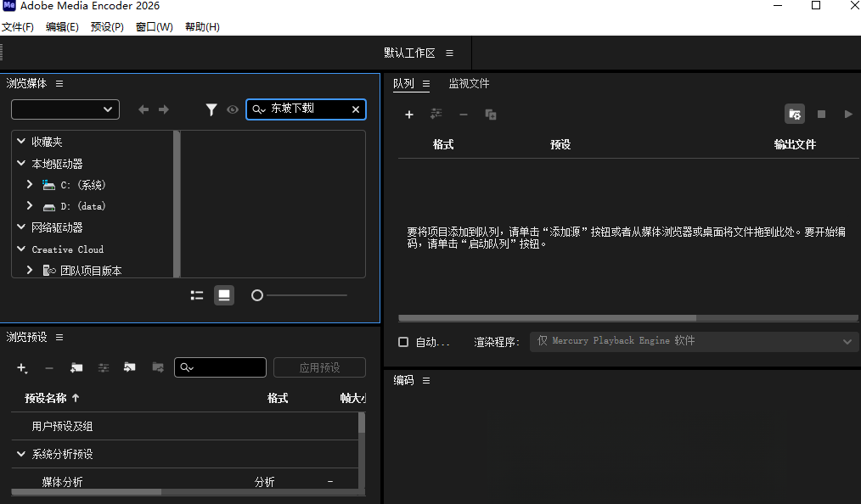861x504 pixels.
Task: Switch media browser to thumbnail view
Action: tap(224, 295)
